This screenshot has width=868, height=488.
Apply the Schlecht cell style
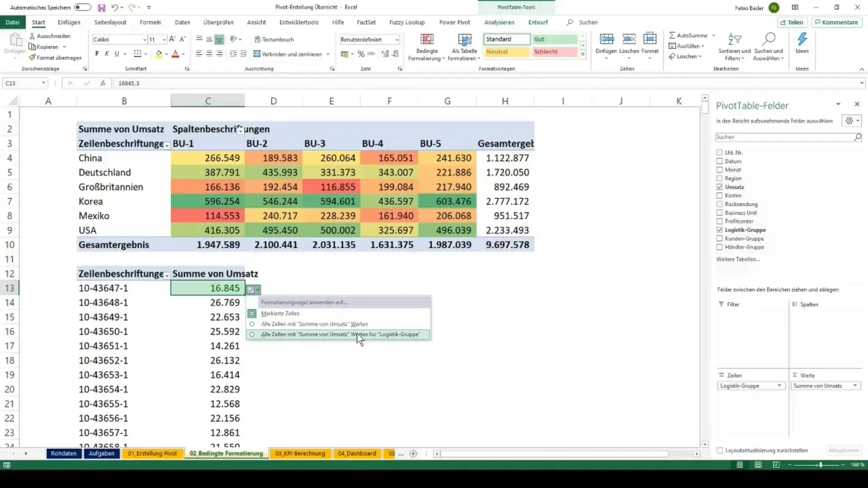pyautogui.click(x=554, y=52)
